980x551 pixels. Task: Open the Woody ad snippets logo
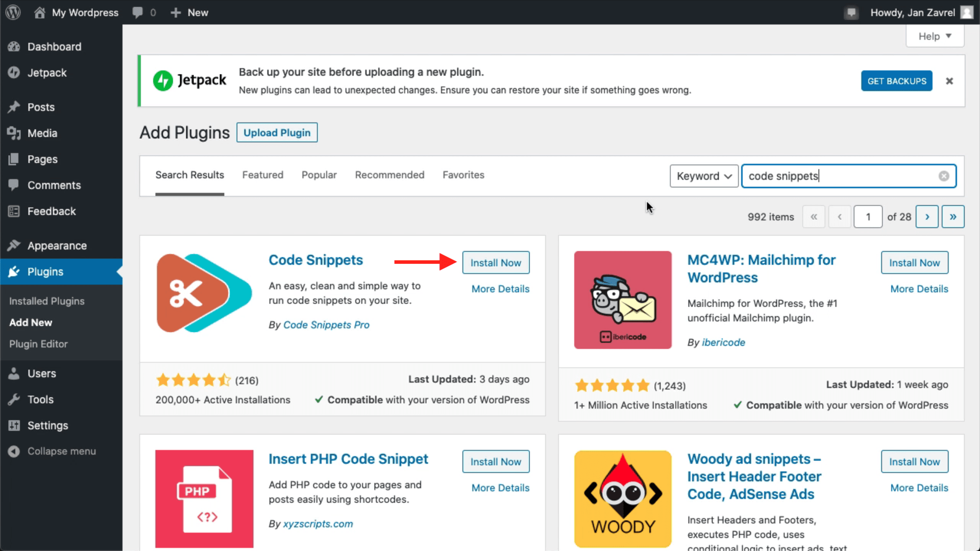point(623,499)
